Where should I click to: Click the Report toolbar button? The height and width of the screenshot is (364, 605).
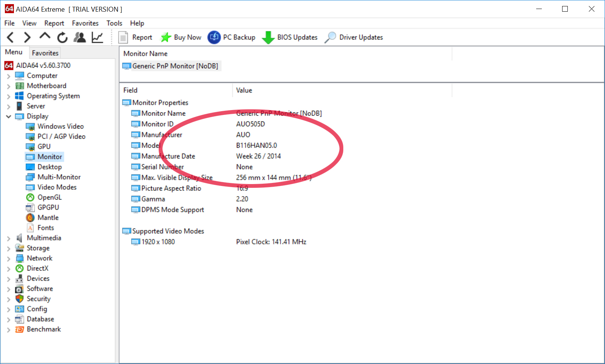pyautogui.click(x=135, y=37)
